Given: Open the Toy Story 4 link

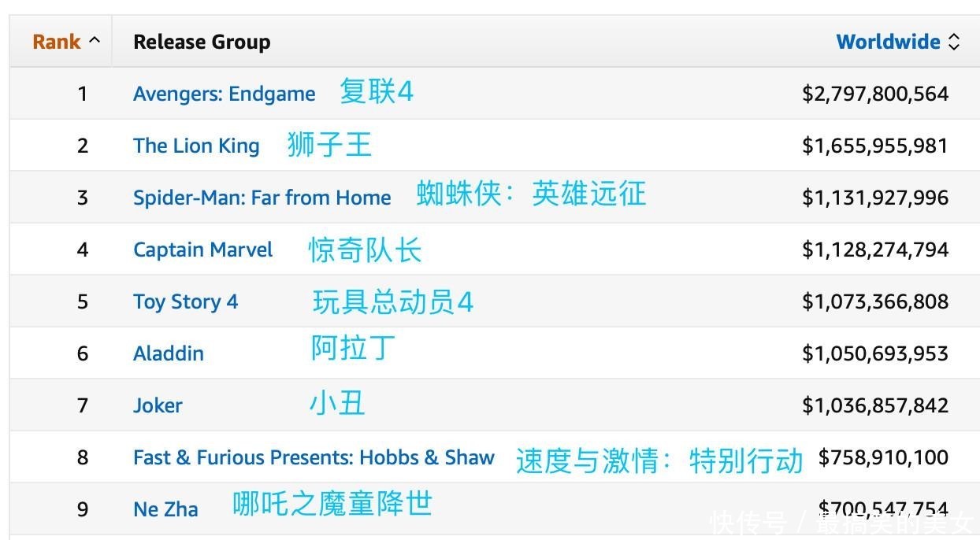Looking at the screenshot, I should coord(185,301).
